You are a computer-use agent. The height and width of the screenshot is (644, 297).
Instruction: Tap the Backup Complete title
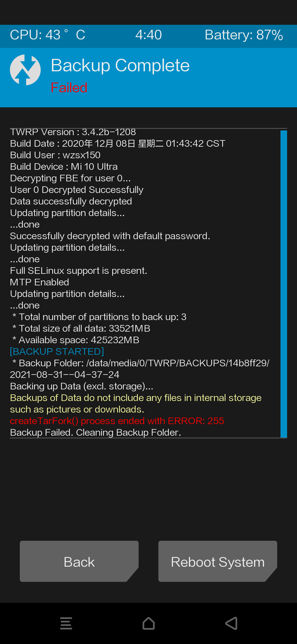coord(120,66)
